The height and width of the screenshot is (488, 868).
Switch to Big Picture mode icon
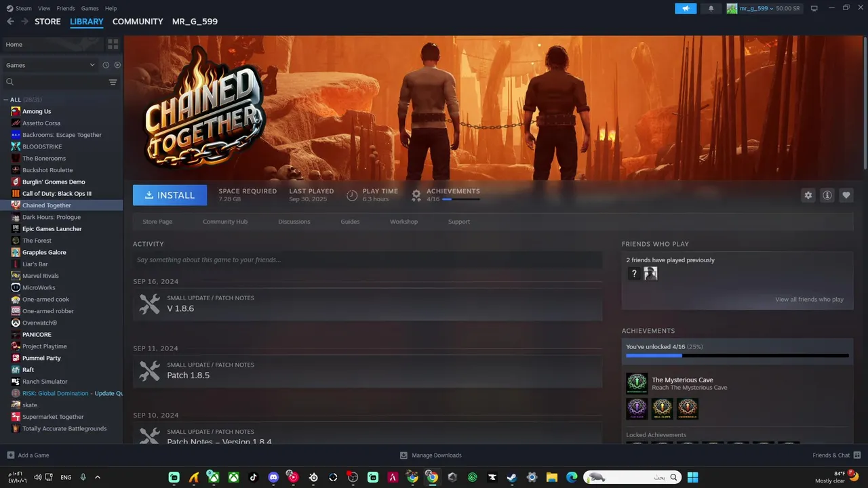(x=814, y=8)
